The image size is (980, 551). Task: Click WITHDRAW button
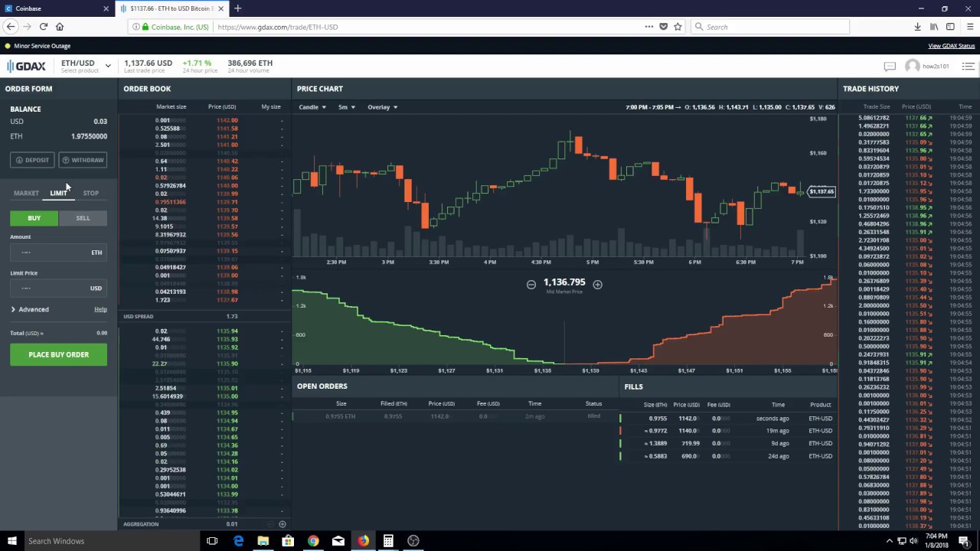(x=83, y=160)
